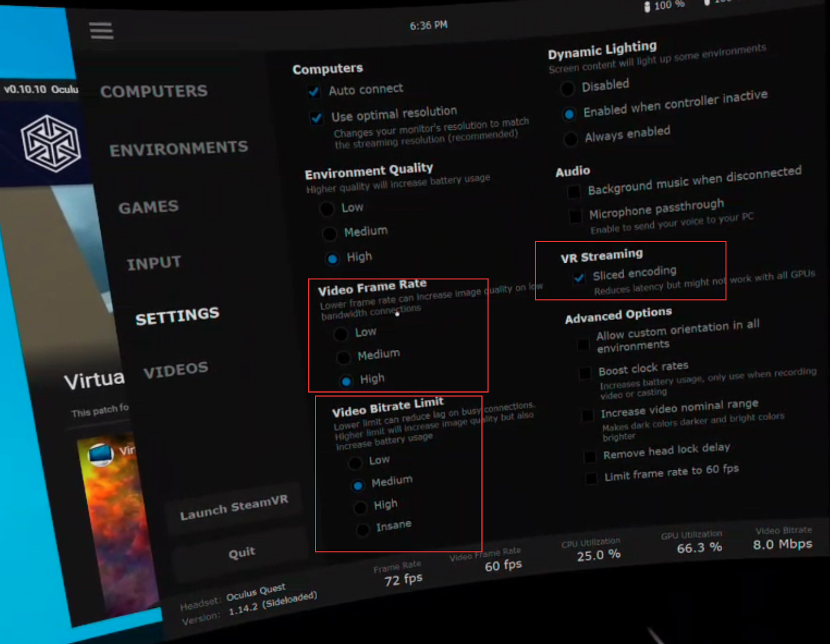The image size is (830, 644).
Task: Click the VR Streaming heading
Action: [602, 256]
